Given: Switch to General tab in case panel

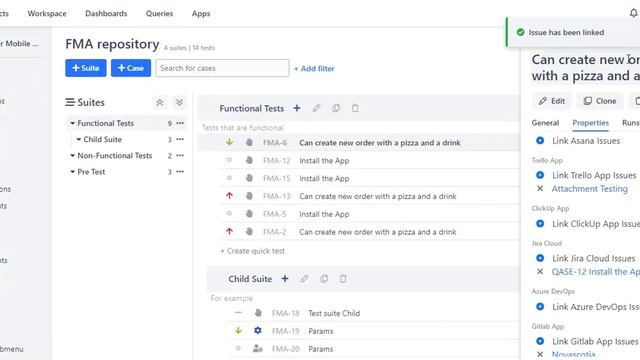Looking at the screenshot, I should [x=545, y=123].
